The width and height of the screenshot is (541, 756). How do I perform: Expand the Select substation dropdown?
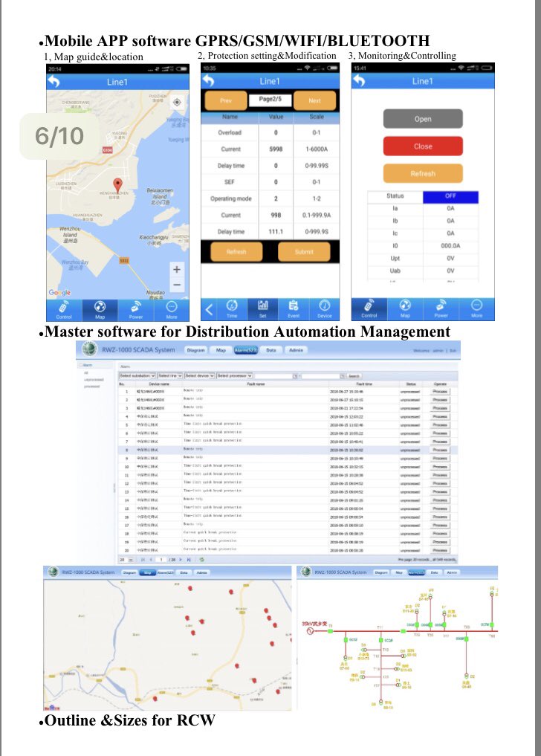point(137,375)
